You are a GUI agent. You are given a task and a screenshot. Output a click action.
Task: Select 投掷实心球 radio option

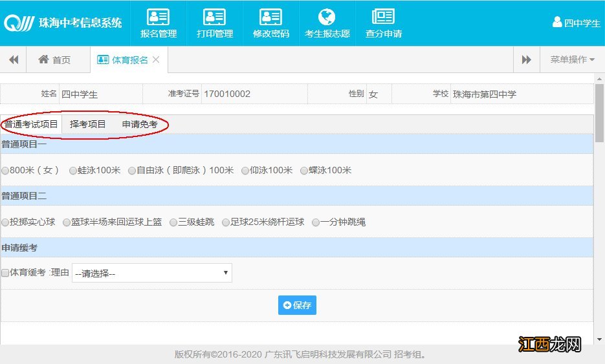[5, 222]
